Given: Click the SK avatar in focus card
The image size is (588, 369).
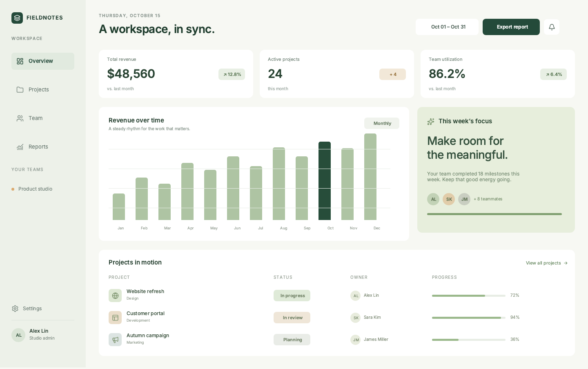Looking at the screenshot, I should (x=449, y=199).
